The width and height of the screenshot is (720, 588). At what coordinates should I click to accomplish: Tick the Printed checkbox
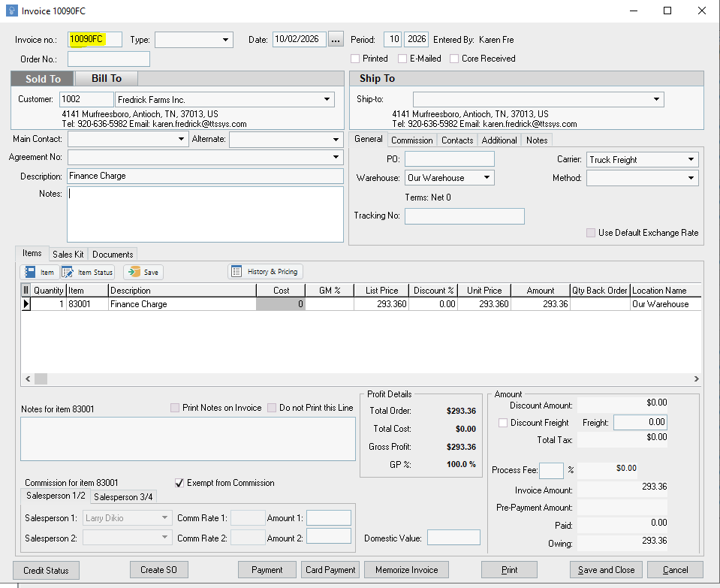click(x=355, y=59)
